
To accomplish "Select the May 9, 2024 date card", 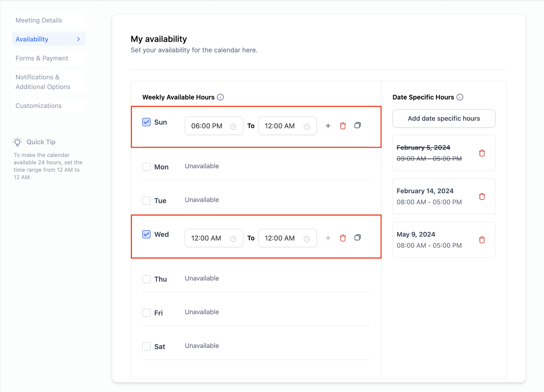I will (x=444, y=240).
